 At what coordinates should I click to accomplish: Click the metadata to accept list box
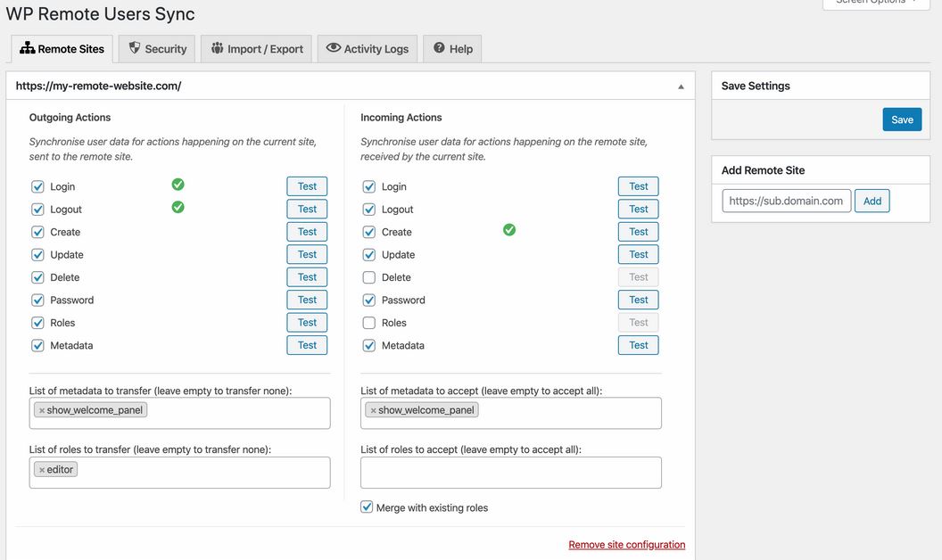pos(511,414)
